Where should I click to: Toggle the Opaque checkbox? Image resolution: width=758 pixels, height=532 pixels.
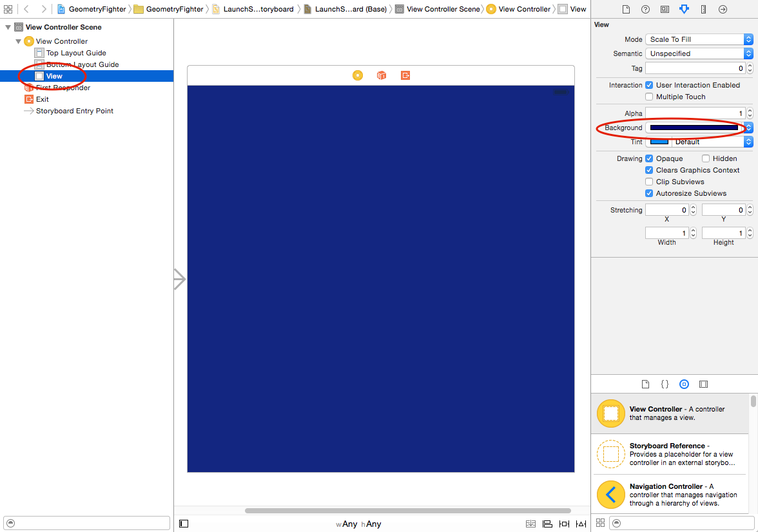click(649, 158)
